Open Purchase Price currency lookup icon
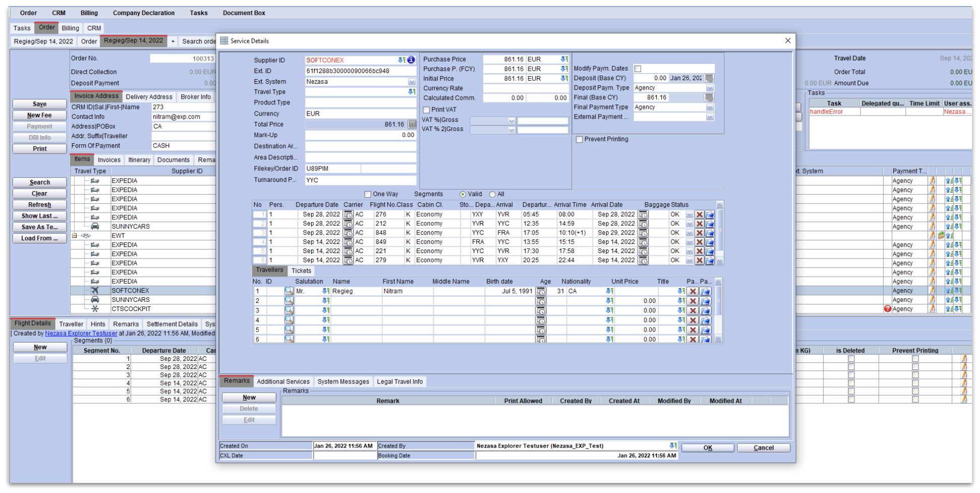The width and height of the screenshot is (980, 493). click(564, 59)
